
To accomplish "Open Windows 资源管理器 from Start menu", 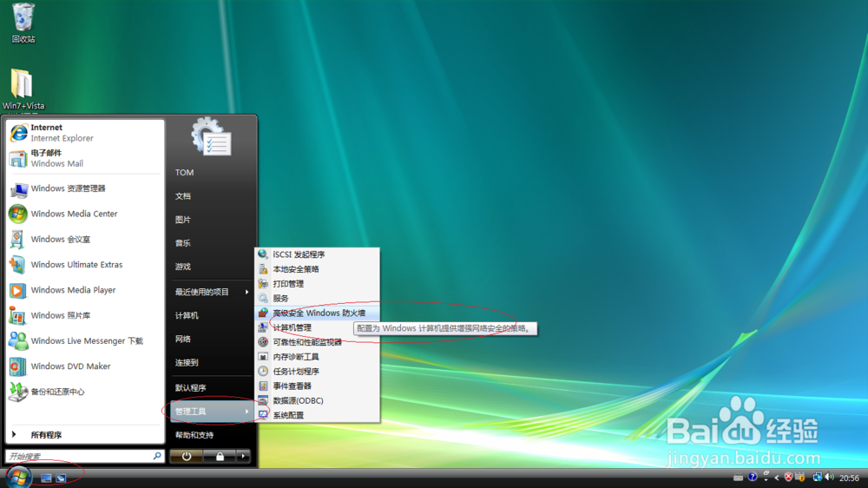I will (84, 189).
